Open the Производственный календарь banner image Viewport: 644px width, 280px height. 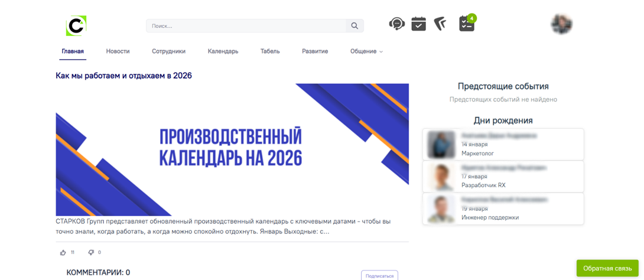(x=232, y=149)
